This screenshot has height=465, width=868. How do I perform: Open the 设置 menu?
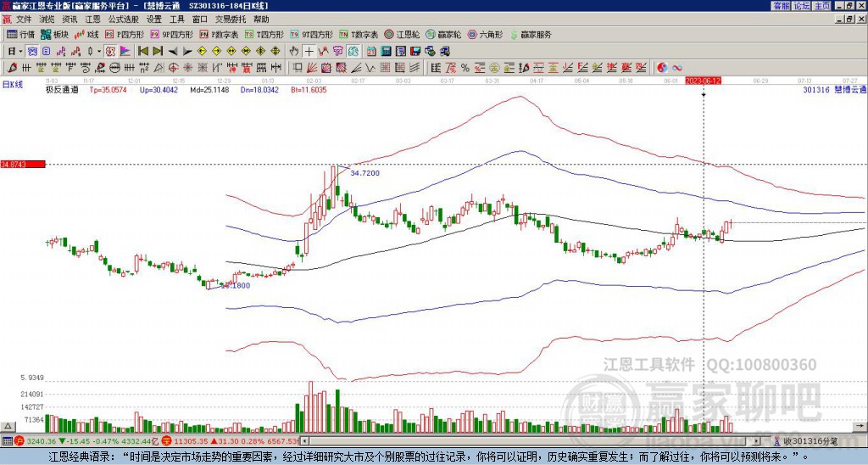click(x=154, y=20)
